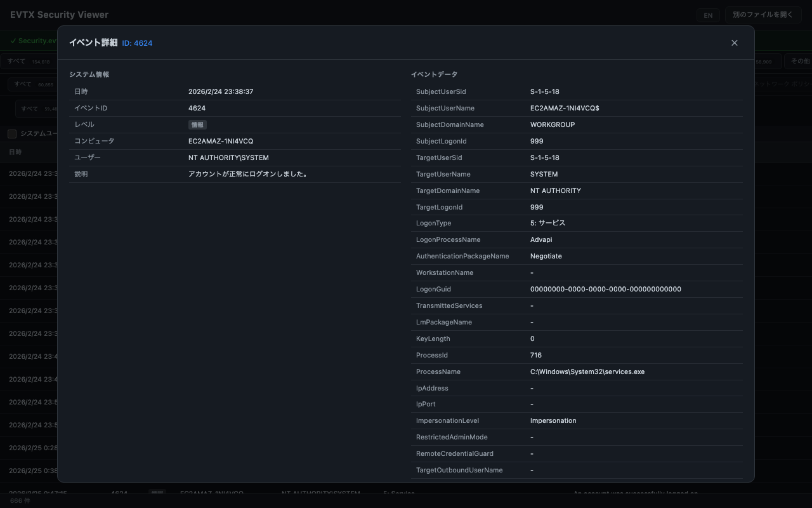Click the IpPort field label
This screenshot has height=508, width=812.
coord(426,404)
